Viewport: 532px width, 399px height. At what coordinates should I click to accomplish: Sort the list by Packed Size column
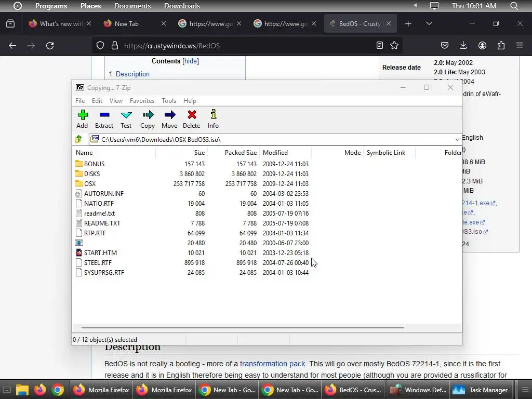tap(234, 153)
